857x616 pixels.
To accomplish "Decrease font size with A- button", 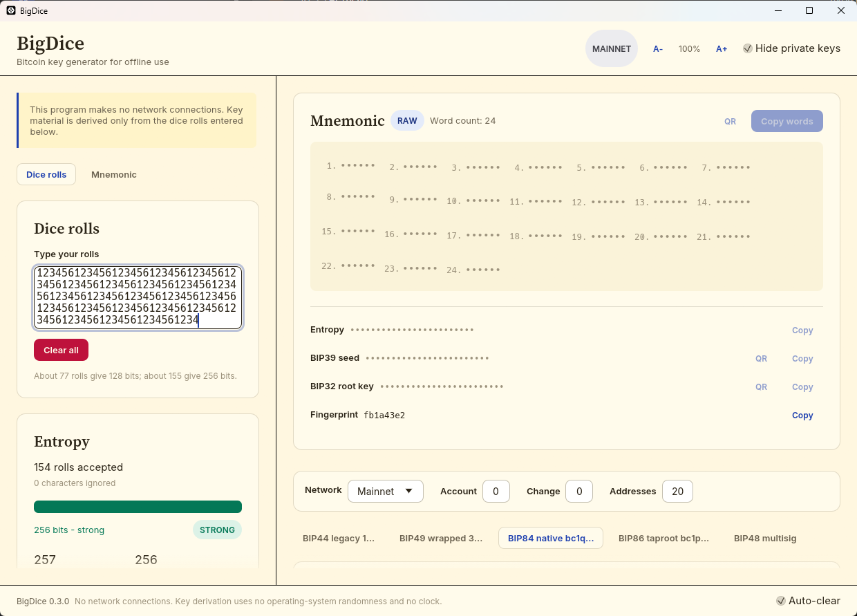I will tap(658, 48).
